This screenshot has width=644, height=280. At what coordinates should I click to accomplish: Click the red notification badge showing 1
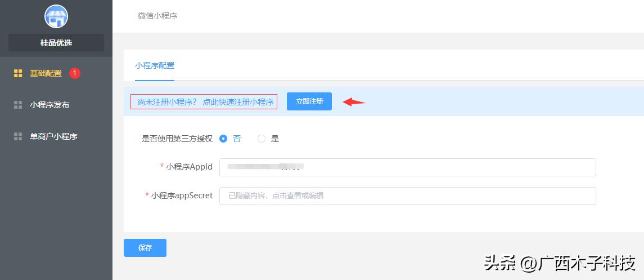(x=75, y=73)
